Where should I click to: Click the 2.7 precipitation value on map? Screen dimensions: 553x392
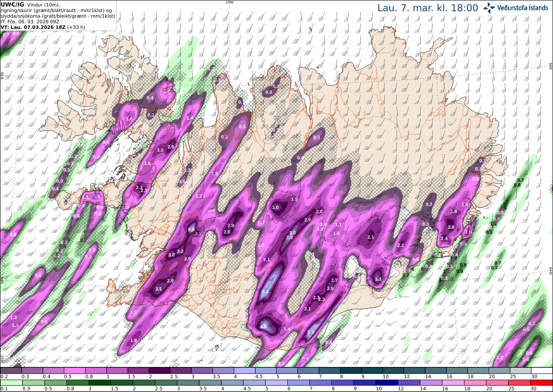[334, 281]
